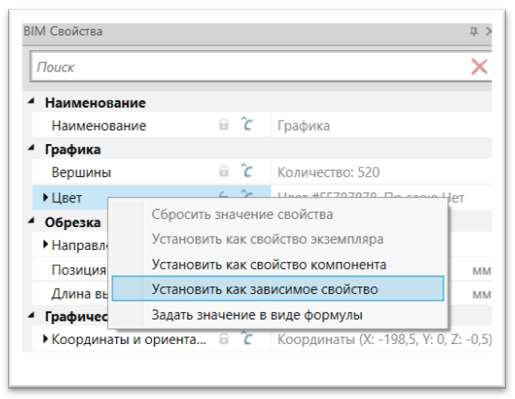The height and width of the screenshot is (399, 515).
Task: Clear the search field with red X
Action: pyautogui.click(x=479, y=66)
